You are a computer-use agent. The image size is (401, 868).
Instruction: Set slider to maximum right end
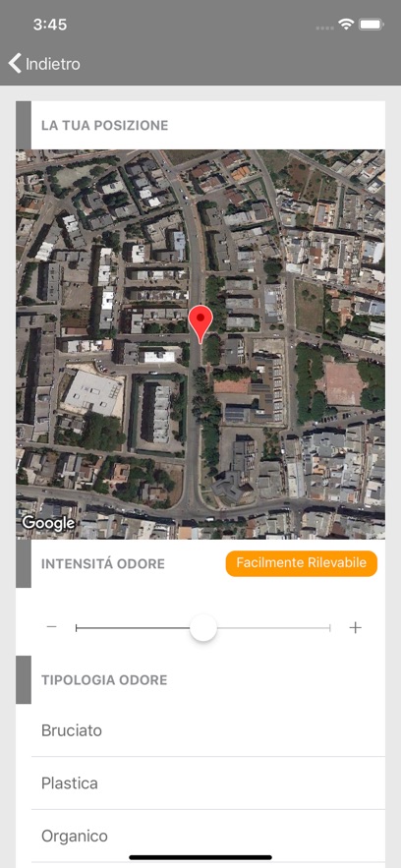point(330,628)
